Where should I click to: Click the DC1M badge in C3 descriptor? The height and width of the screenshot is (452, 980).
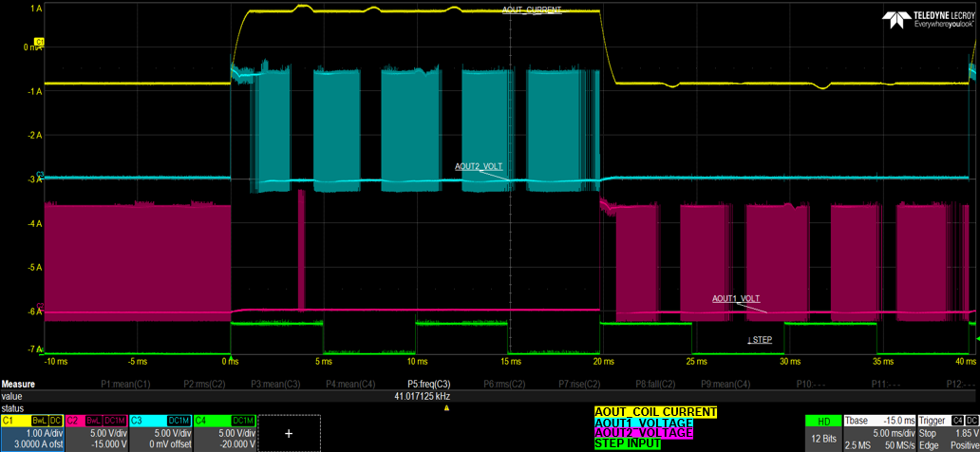tap(179, 420)
